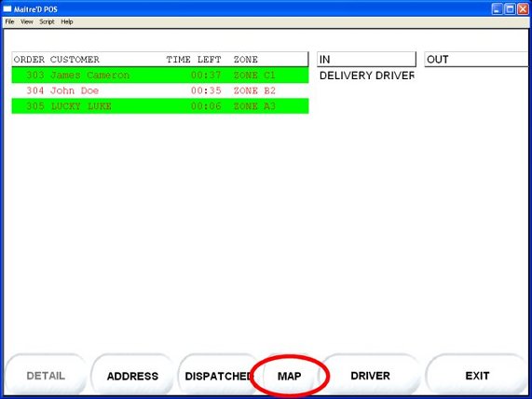Open the Help menu

67,21
